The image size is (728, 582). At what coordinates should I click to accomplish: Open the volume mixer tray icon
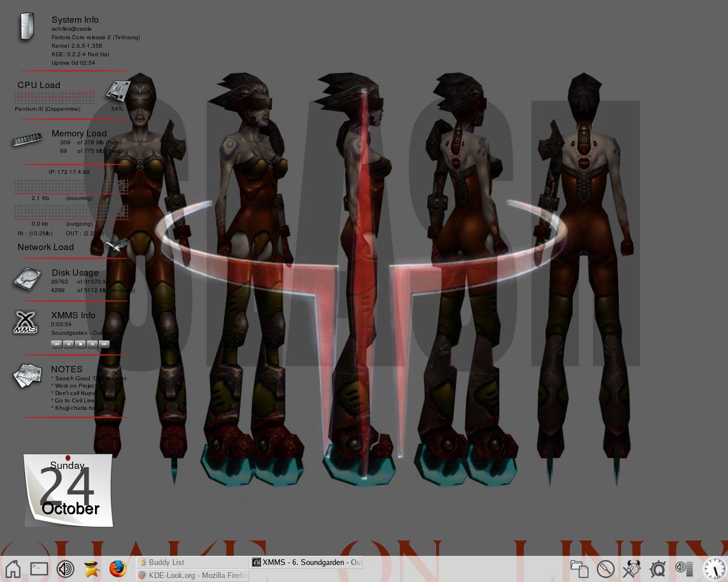click(x=684, y=568)
